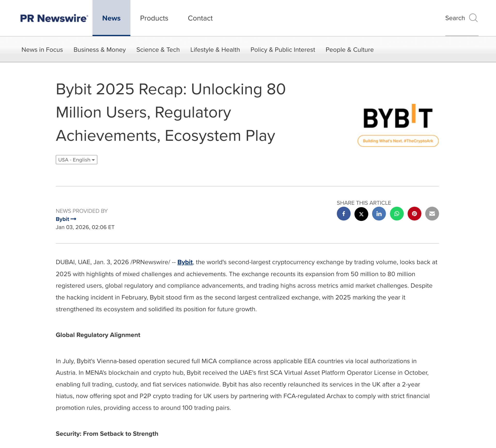Open the Science & Tech section
This screenshot has width=496, height=448.
[x=158, y=49]
